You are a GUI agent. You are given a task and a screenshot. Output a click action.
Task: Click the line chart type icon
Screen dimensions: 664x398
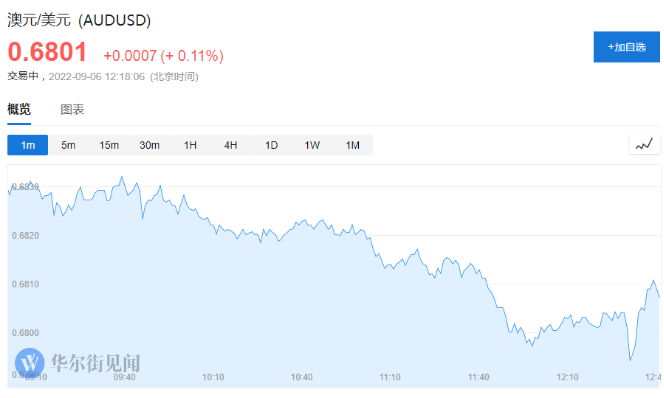coord(644,145)
